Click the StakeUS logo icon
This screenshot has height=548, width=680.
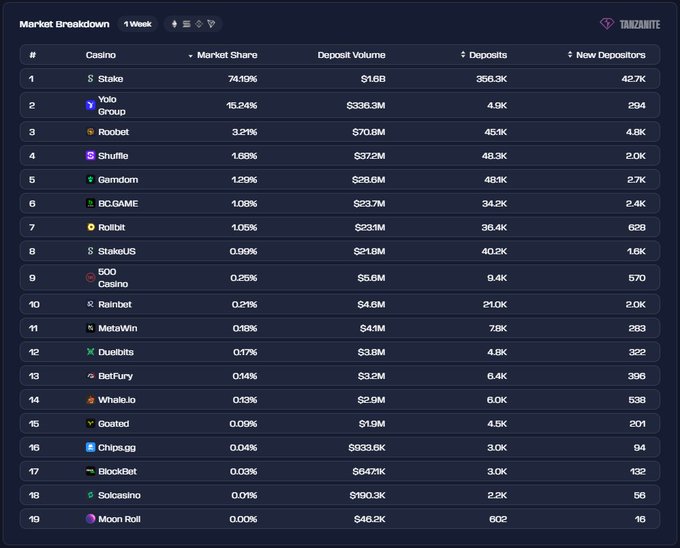coord(90,251)
